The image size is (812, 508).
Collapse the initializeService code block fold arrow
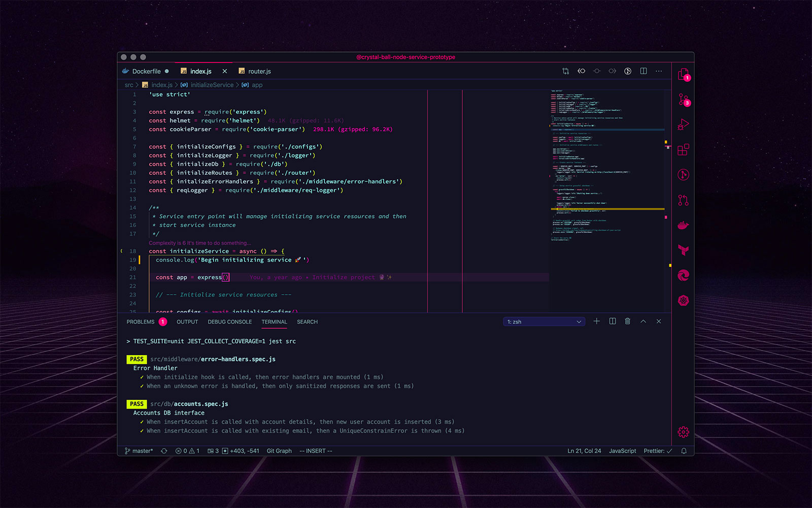click(x=121, y=250)
